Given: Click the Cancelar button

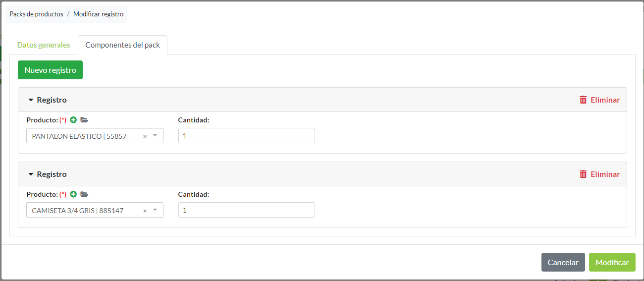Looking at the screenshot, I should click(x=563, y=262).
